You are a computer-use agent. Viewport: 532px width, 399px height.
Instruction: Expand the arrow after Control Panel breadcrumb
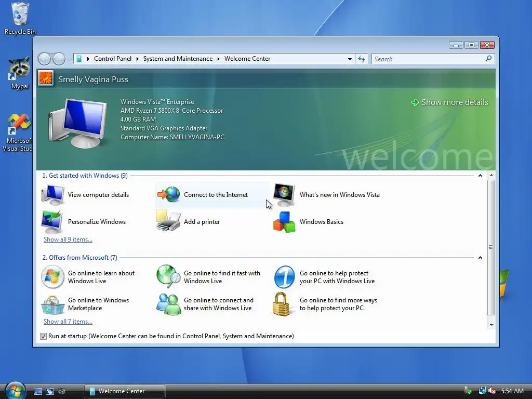point(137,59)
